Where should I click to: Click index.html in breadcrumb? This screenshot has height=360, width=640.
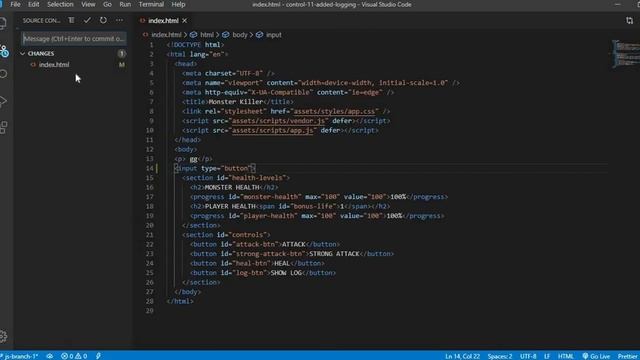click(x=166, y=35)
